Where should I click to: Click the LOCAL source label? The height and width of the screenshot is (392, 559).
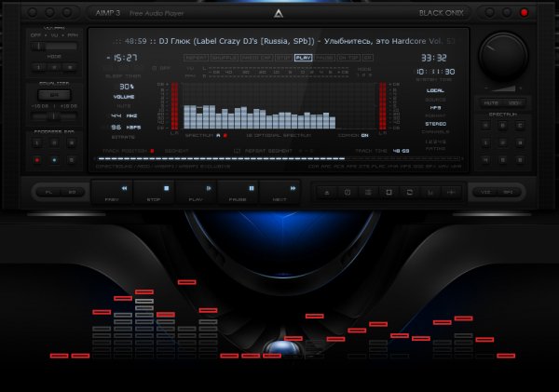click(435, 90)
